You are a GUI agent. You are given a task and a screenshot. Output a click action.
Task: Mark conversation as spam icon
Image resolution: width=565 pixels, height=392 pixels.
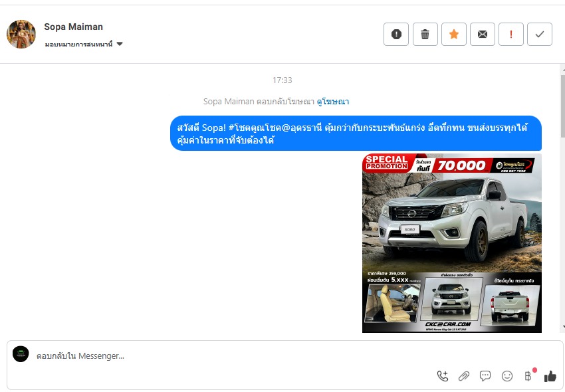pos(396,35)
